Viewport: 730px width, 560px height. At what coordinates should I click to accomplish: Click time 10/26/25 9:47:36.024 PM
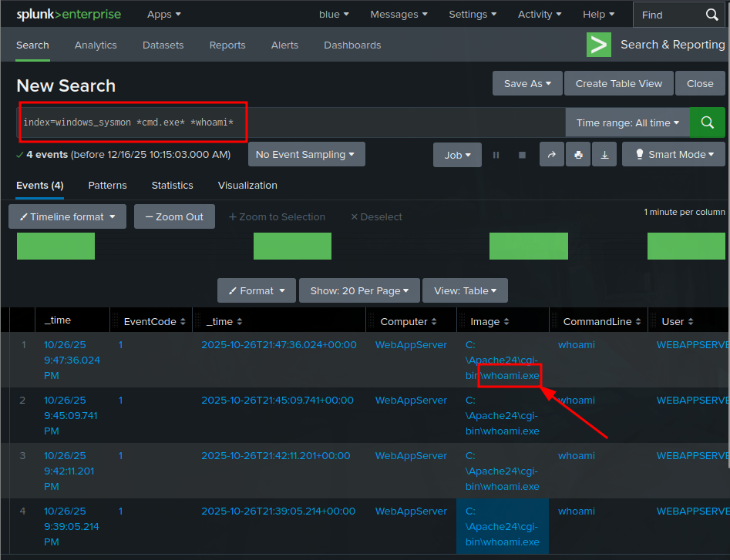click(72, 360)
